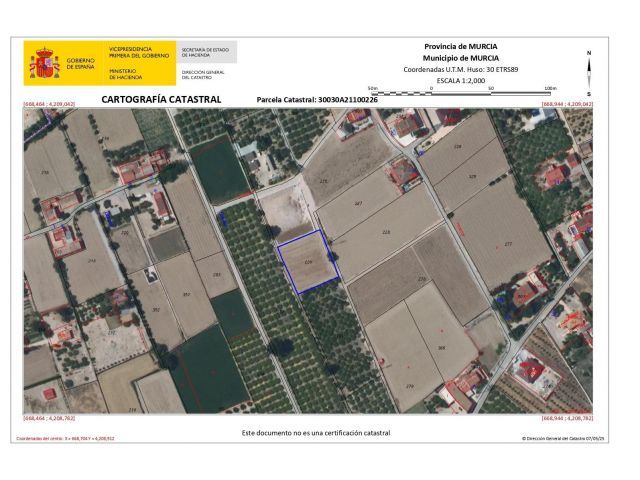Click the map scale bar graphic
Viewport: 640px width, 480px height.
tap(462, 93)
